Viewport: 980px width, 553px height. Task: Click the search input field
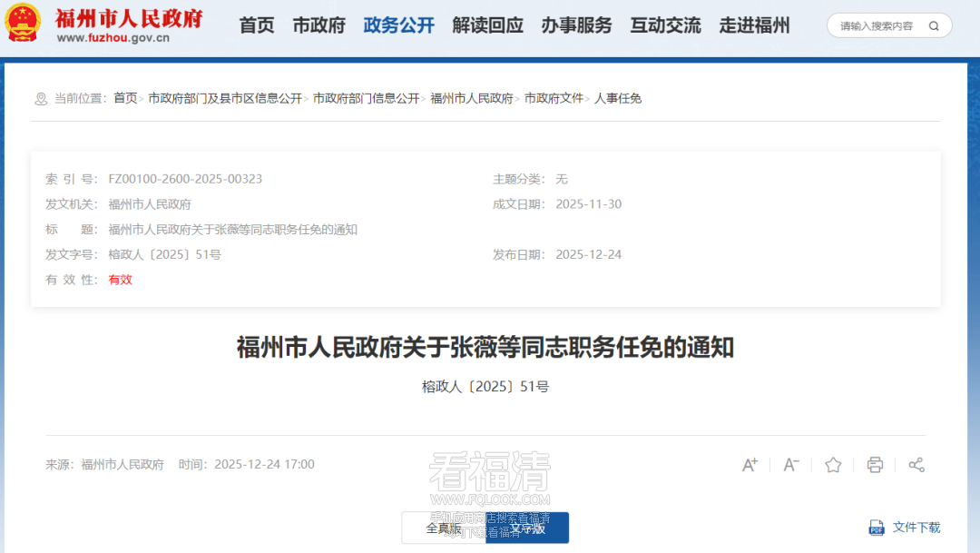tap(877, 25)
